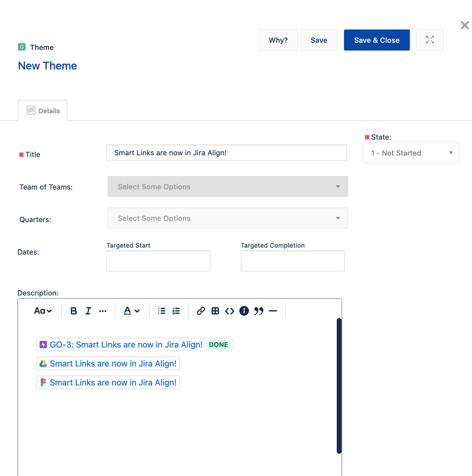Image resolution: width=472 pixels, height=476 pixels.
Task: Click the New Theme heading
Action: pyautogui.click(x=47, y=66)
